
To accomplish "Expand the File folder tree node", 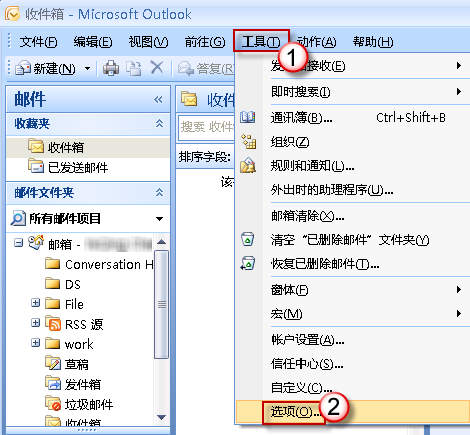I will coord(35,303).
